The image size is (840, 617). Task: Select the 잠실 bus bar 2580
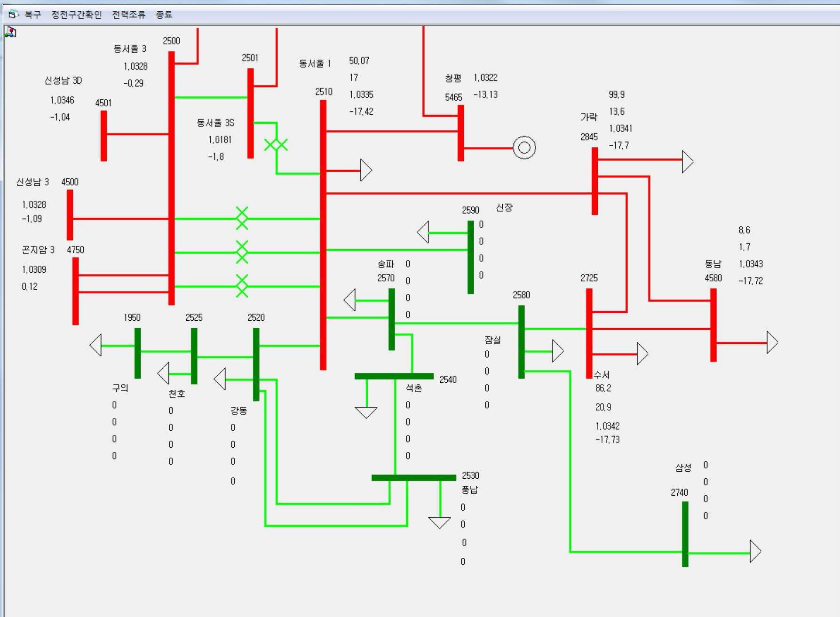(521, 342)
